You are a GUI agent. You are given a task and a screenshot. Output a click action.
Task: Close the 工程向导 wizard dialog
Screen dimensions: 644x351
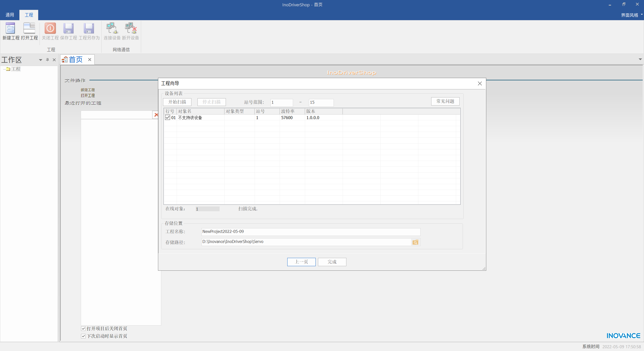coord(480,84)
